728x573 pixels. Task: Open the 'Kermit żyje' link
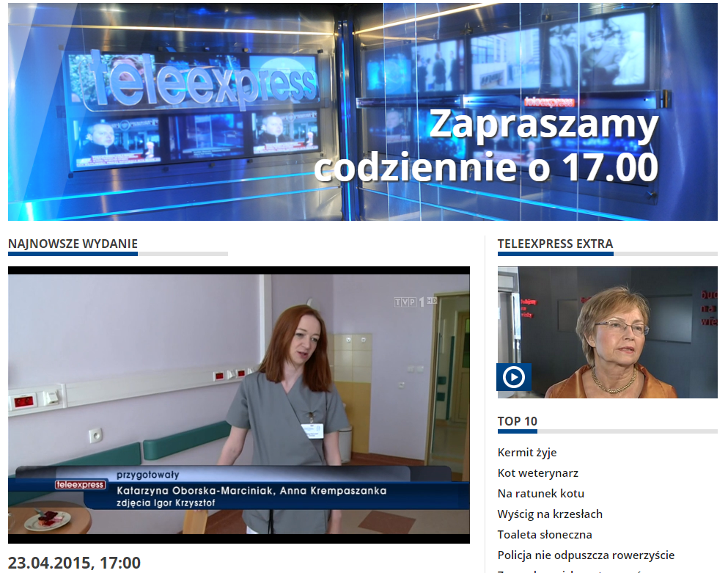point(527,452)
